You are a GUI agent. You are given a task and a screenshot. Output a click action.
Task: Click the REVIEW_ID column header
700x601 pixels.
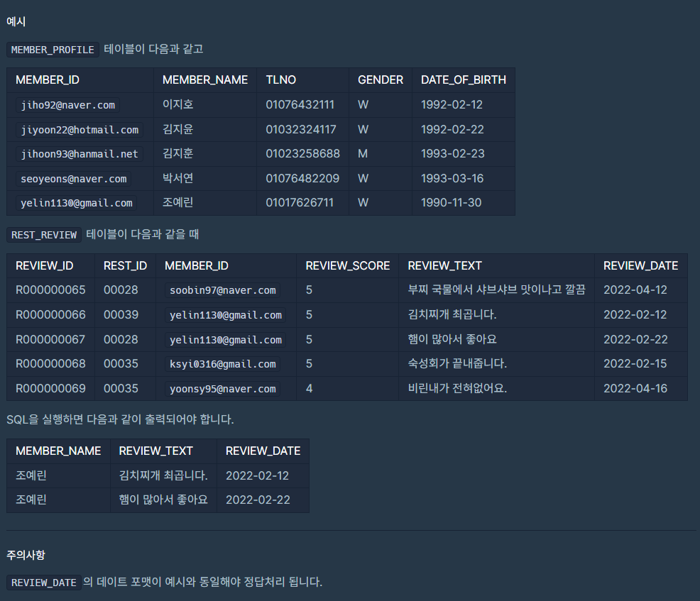pyautogui.click(x=44, y=266)
